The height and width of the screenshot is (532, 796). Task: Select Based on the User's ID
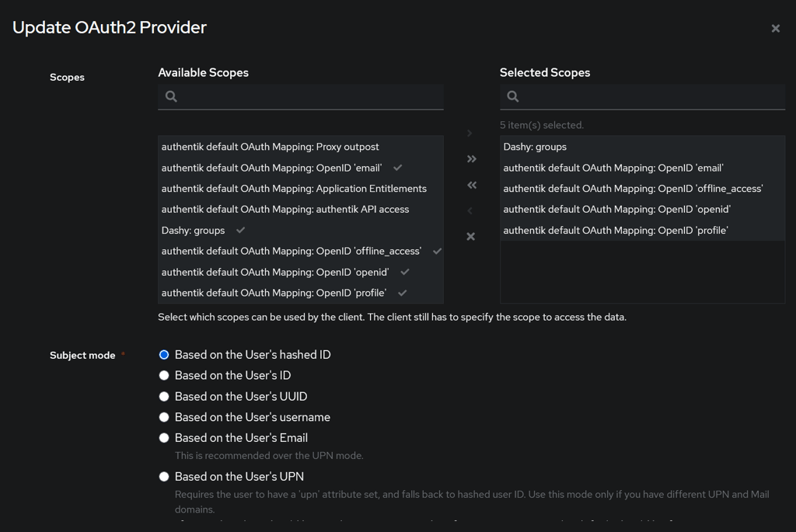pos(164,375)
